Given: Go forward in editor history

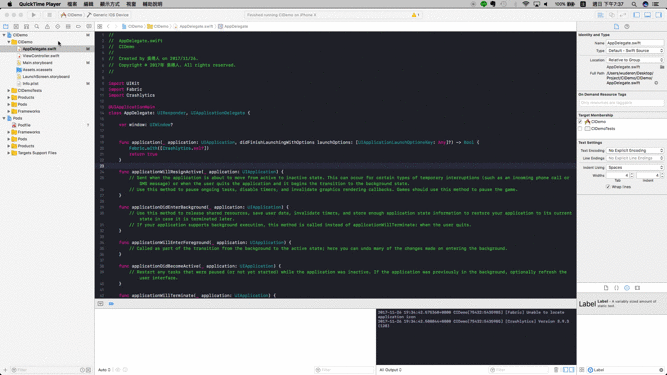Looking at the screenshot, I should [115, 26].
